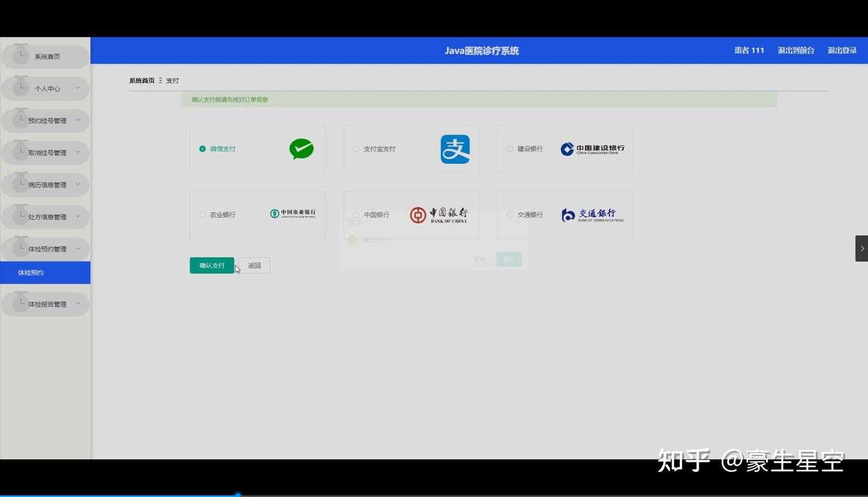Screen dimensions: 868x497
Task: Open the 体检报告管理 sidebar menu label
Action: [x=48, y=304]
